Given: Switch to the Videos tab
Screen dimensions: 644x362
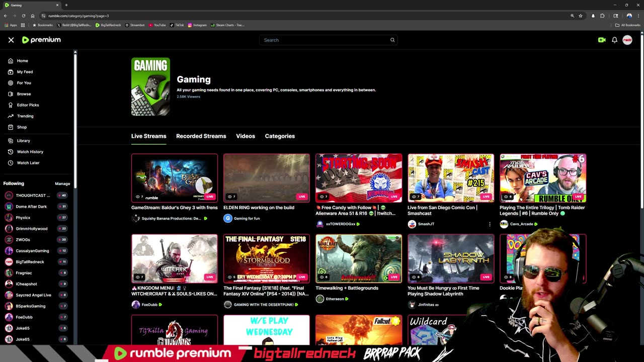Looking at the screenshot, I should 246,136.
